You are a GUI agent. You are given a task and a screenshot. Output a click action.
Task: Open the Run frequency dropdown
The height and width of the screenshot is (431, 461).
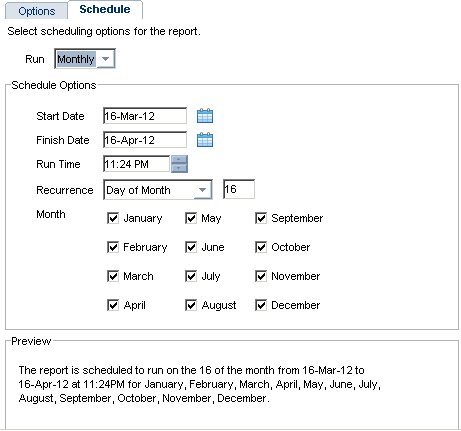point(85,59)
